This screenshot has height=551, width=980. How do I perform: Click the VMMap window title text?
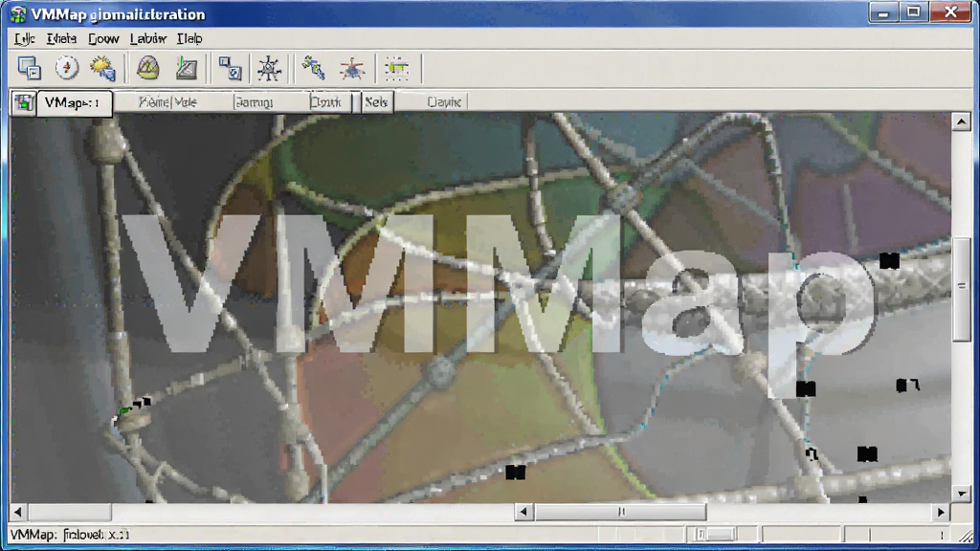click(118, 14)
